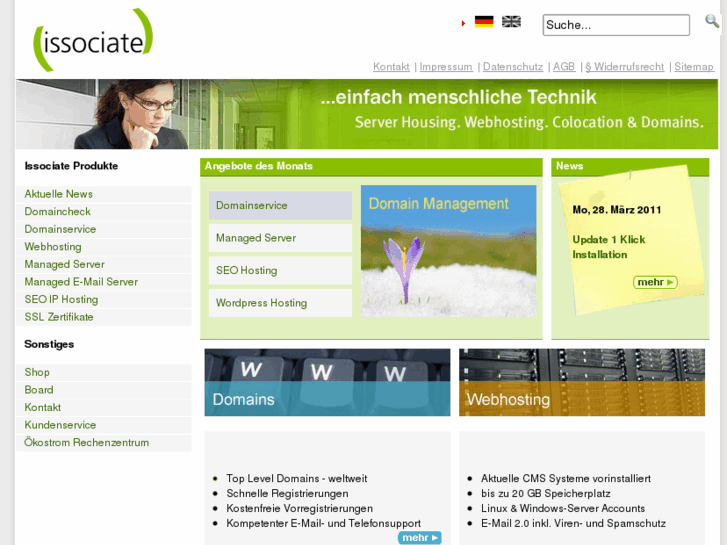Click the Webhosting server rack banner
Image resolution: width=727 pixels, height=545 pixels.
point(582,382)
